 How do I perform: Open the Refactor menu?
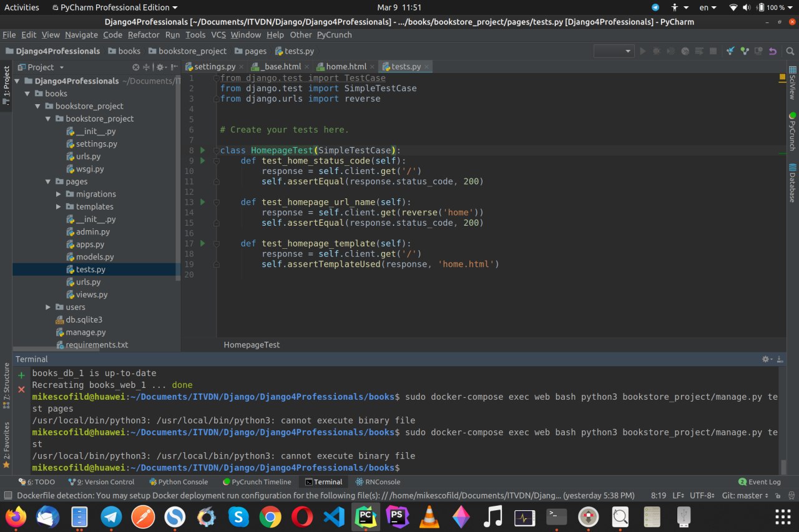[x=144, y=35]
